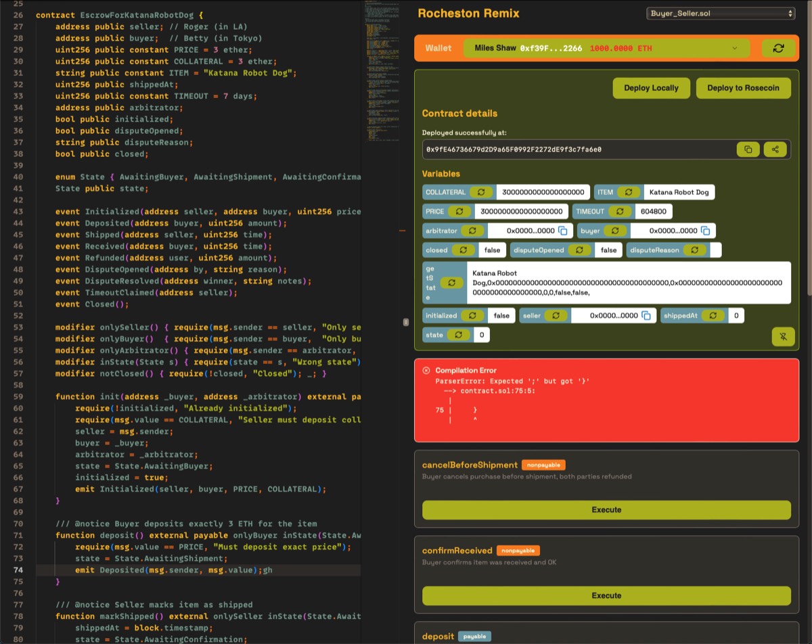
Task: Refresh the shippedAt variable
Action: [x=712, y=315]
